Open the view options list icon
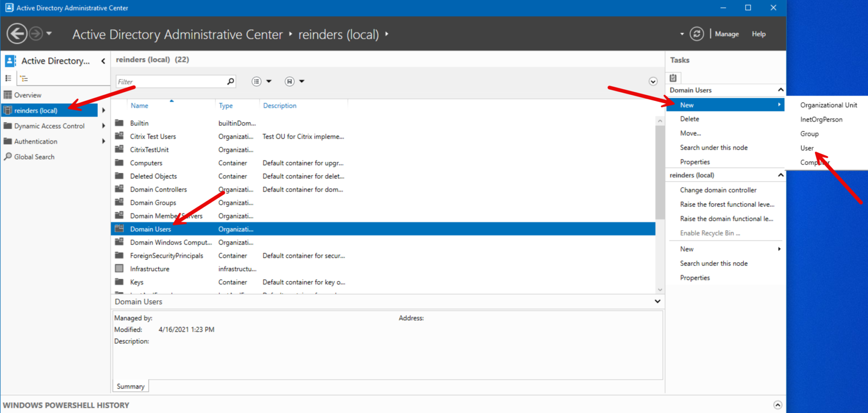 click(x=256, y=81)
